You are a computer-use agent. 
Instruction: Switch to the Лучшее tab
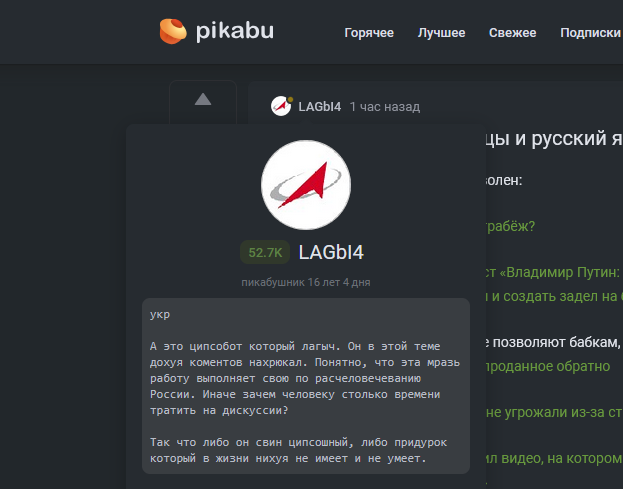tap(441, 33)
